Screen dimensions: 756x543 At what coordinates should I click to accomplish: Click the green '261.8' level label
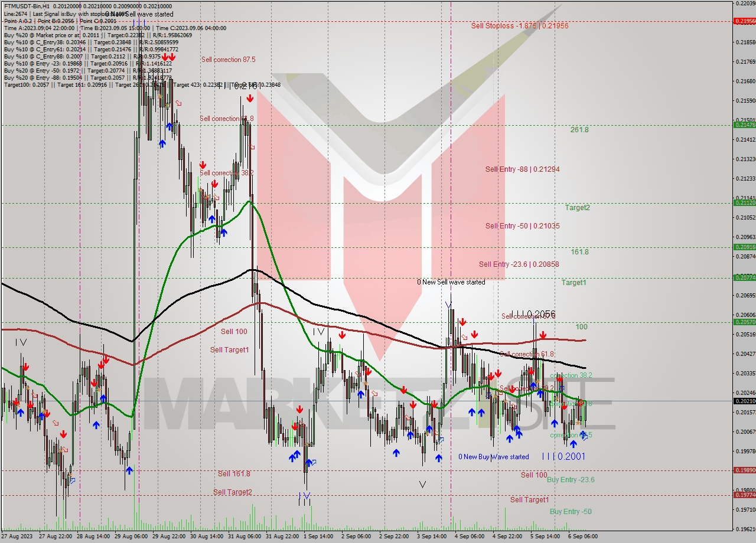[579, 129]
